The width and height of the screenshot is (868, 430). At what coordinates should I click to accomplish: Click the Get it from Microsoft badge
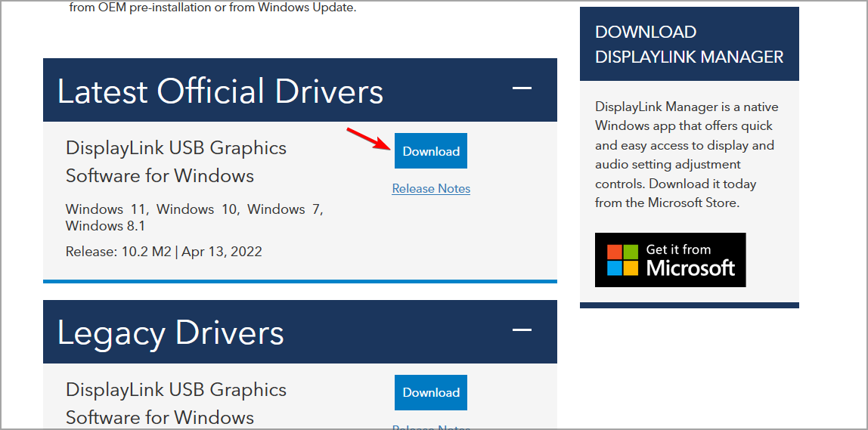pos(671,259)
